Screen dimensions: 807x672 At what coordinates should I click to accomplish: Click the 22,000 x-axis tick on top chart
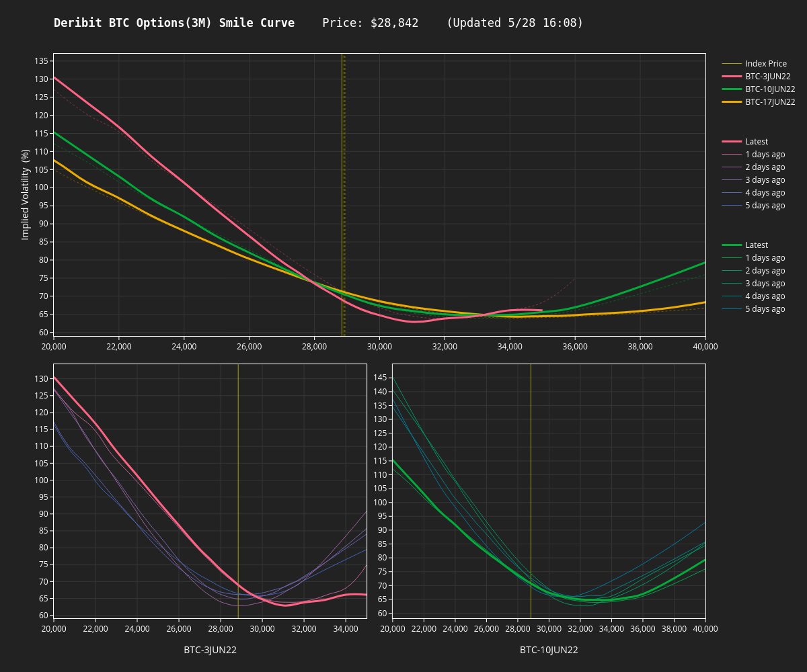[119, 346]
